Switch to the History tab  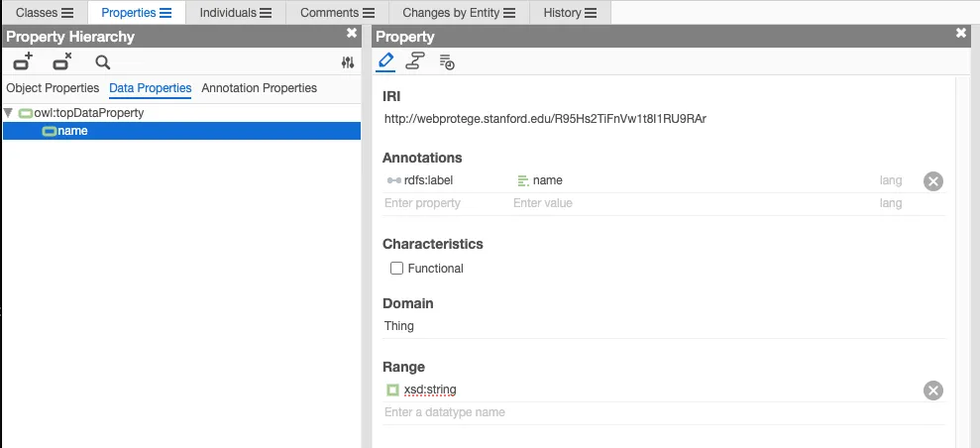[x=563, y=13]
